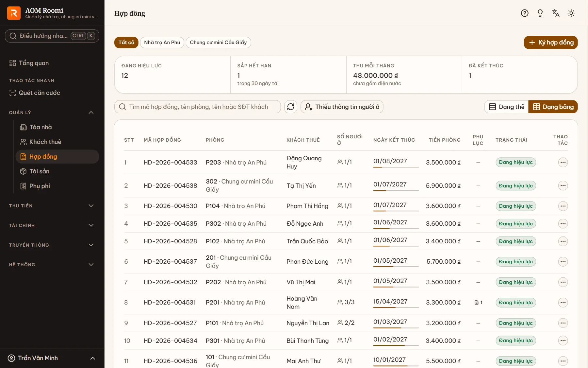The width and height of the screenshot is (588, 368).
Task: Expand the Truyền thông sidebar section
Action: [x=52, y=245]
